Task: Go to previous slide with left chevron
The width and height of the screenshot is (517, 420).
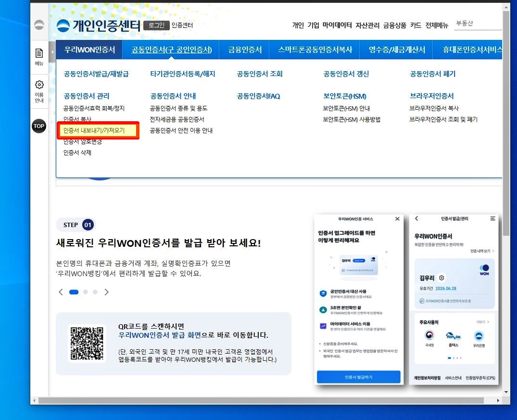Action: 61,292
